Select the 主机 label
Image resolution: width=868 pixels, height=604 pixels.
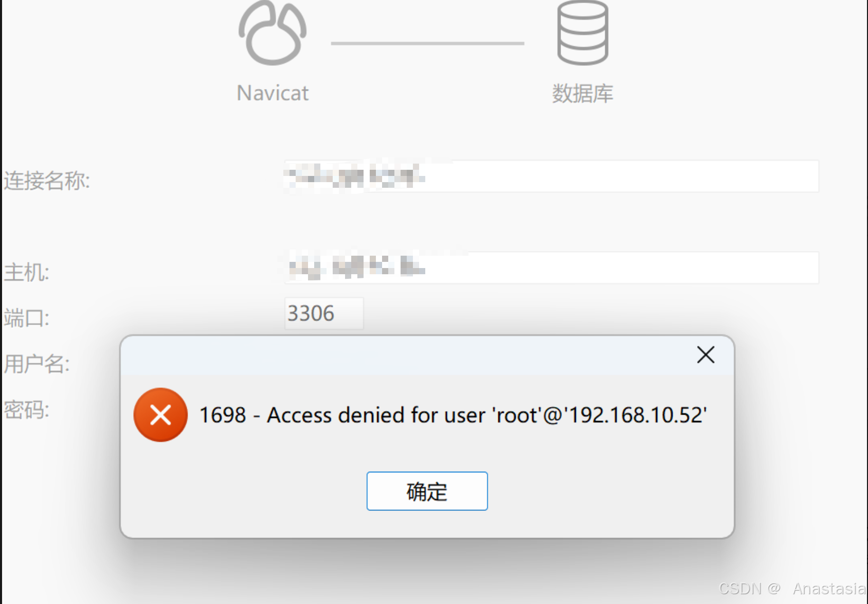[x=26, y=272]
